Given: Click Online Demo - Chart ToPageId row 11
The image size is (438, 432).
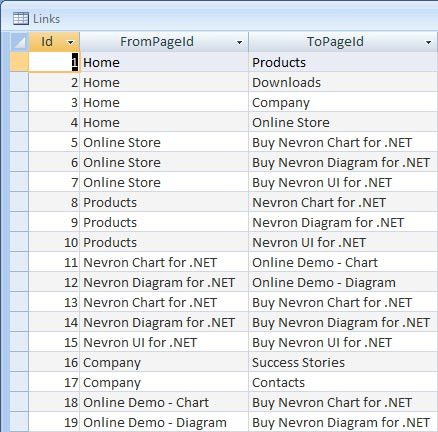Looking at the screenshot, I should (x=343, y=262).
